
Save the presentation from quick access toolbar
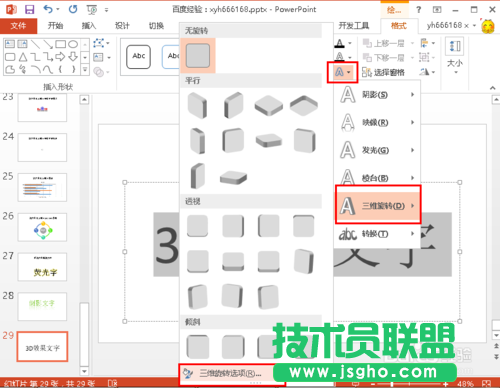pyautogui.click(x=30, y=9)
